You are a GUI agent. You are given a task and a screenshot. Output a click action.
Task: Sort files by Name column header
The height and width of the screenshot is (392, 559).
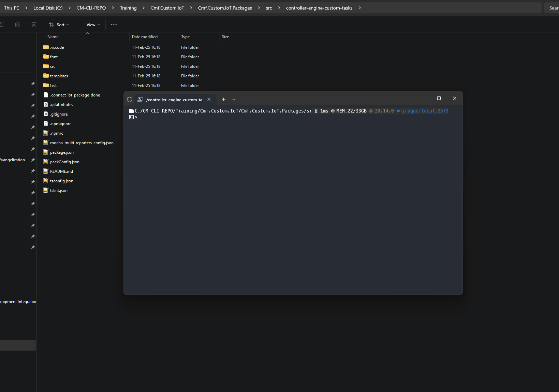(53, 37)
